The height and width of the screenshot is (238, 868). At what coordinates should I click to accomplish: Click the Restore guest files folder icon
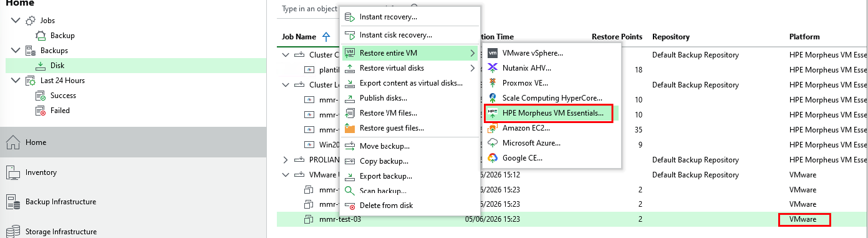point(350,128)
